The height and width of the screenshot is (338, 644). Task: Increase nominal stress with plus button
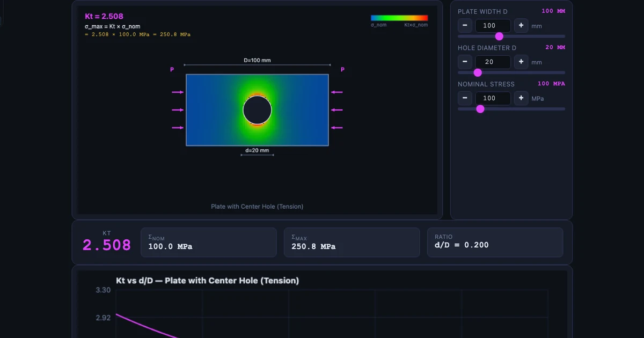click(x=521, y=98)
